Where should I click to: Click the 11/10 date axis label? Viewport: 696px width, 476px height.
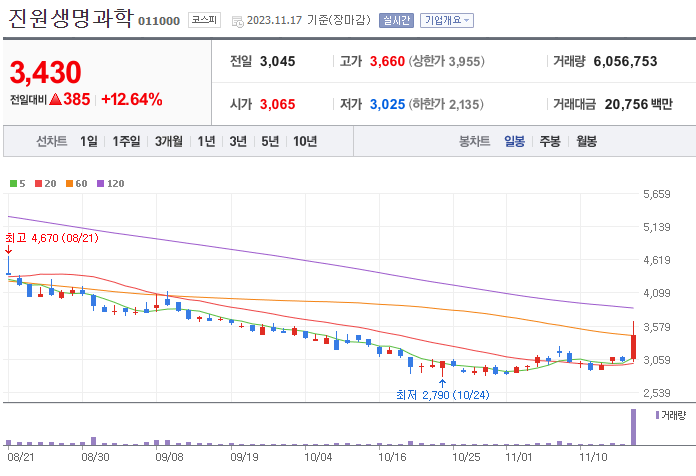click(x=593, y=457)
